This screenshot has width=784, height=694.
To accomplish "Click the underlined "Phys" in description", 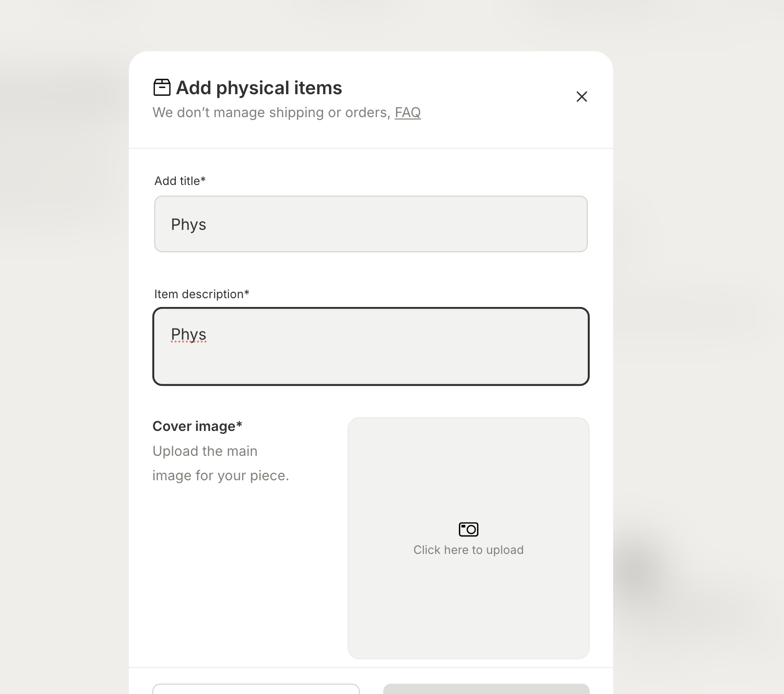I will pyautogui.click(x=188, y=334).
